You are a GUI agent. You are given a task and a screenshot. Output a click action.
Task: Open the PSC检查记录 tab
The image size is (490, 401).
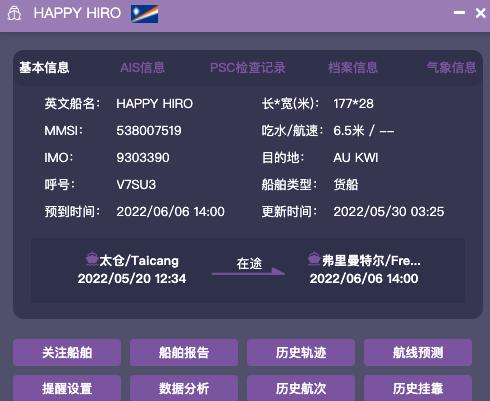(x=248, y=68)
